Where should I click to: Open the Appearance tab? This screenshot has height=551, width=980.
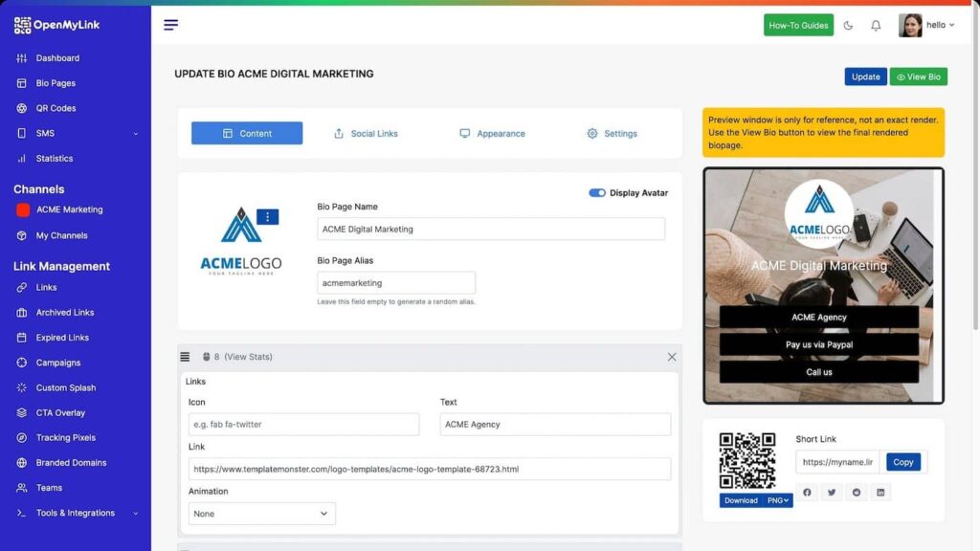(x=492, y=133)
